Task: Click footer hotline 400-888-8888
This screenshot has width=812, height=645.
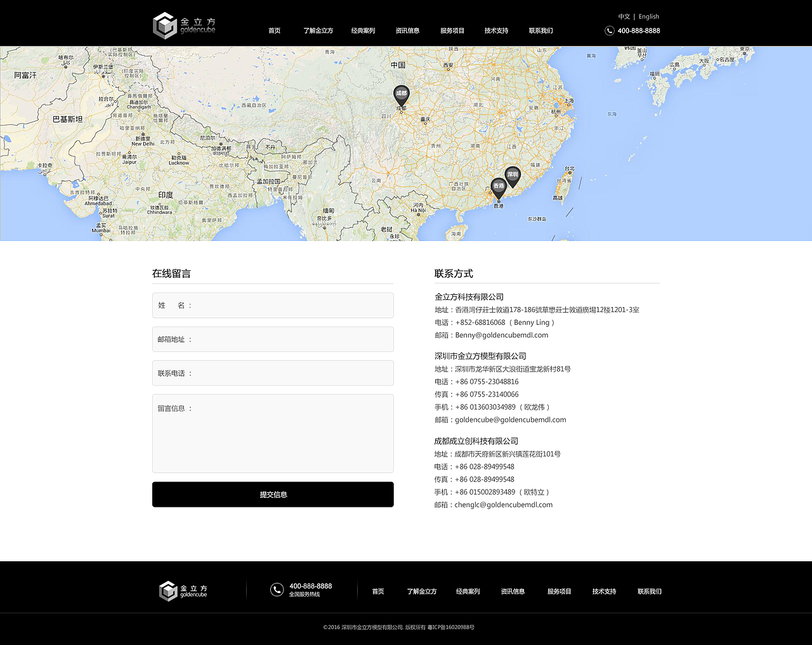Action: click(x=311, y=586)
